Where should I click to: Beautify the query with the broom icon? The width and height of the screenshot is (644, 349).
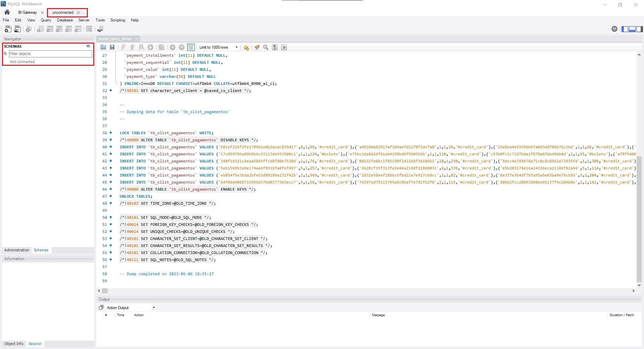[x=257, y=47]
